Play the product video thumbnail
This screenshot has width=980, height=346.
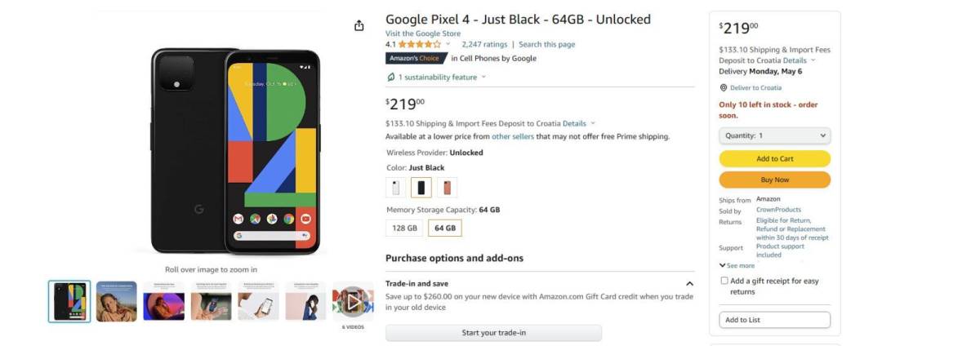pyautogui.click(x=353, y=302)
